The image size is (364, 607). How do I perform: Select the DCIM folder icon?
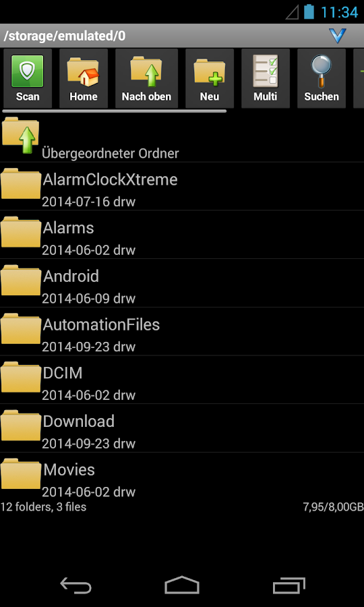21,378
